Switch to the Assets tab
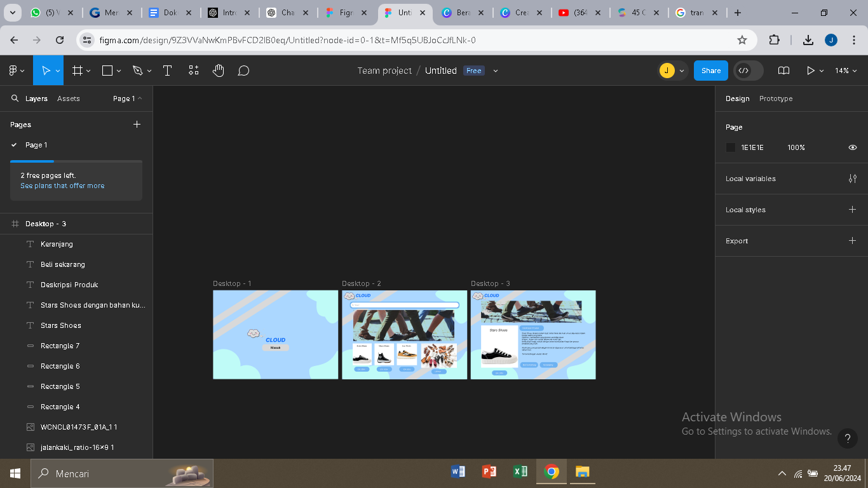 pos(69,98)
